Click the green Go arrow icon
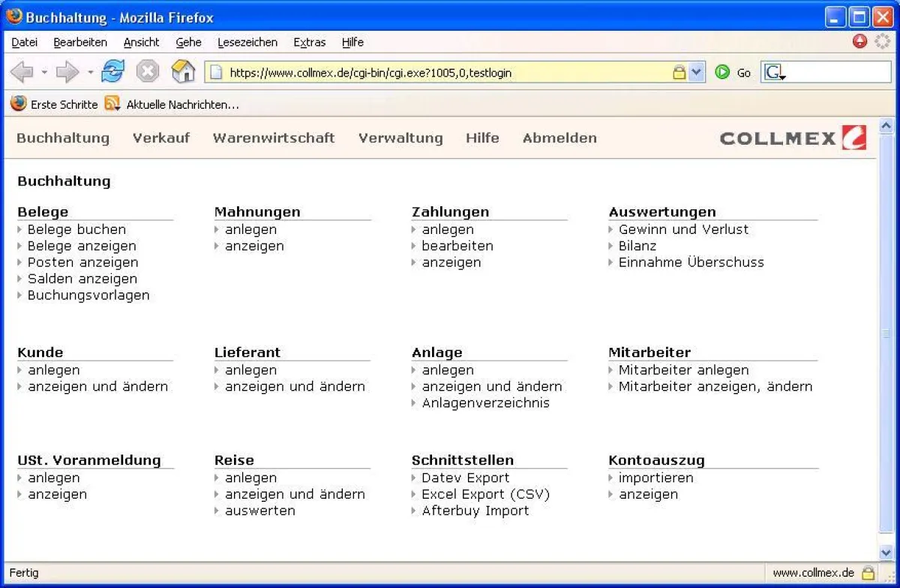 [721, 72]
